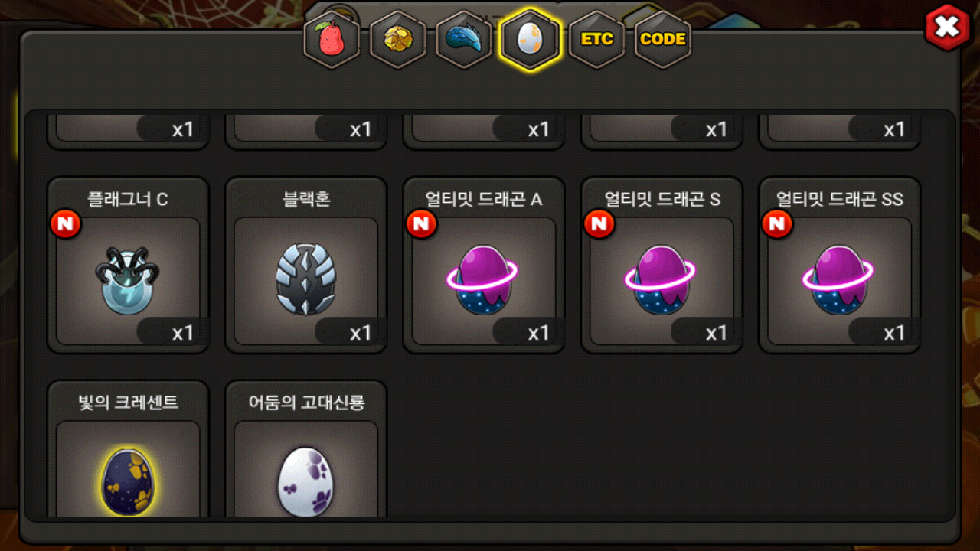Close the inventory window with red X
980x551 pixels.
point(947,28)
